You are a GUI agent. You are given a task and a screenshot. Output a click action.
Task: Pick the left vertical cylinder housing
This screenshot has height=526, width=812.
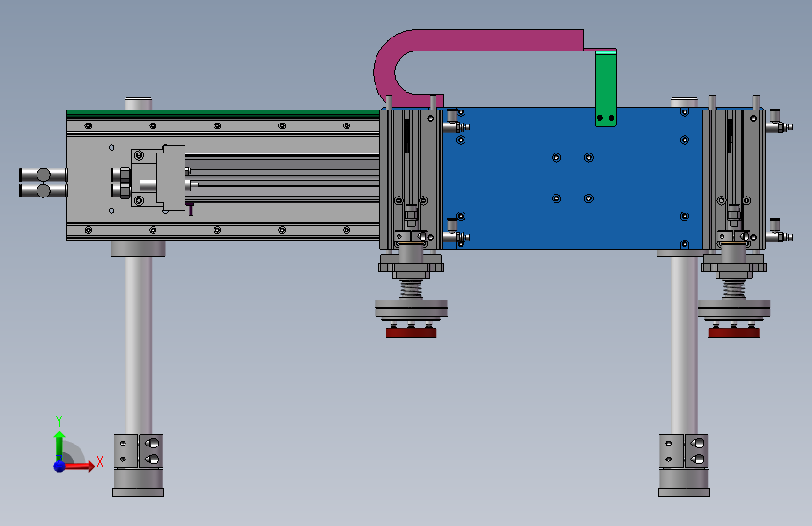(x=411, y=179)
